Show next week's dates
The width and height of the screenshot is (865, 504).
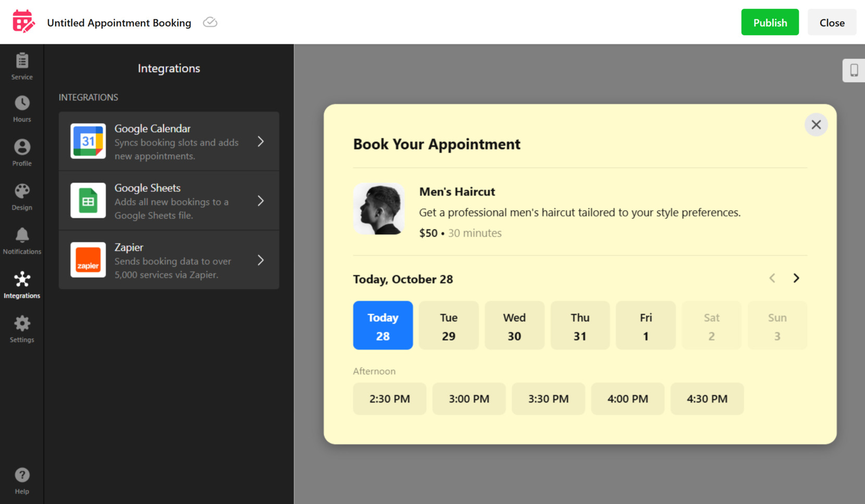pyautogui.click(x=796, y=278)
